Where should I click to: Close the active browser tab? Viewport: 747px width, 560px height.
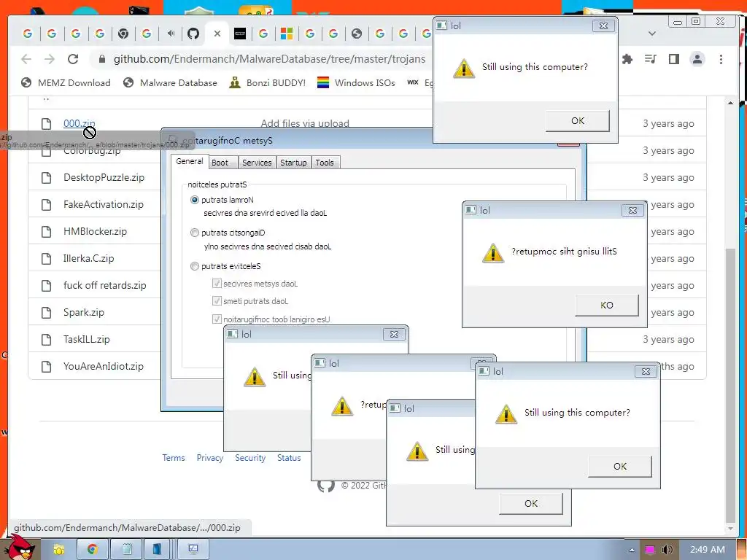(x=217, y=34)
